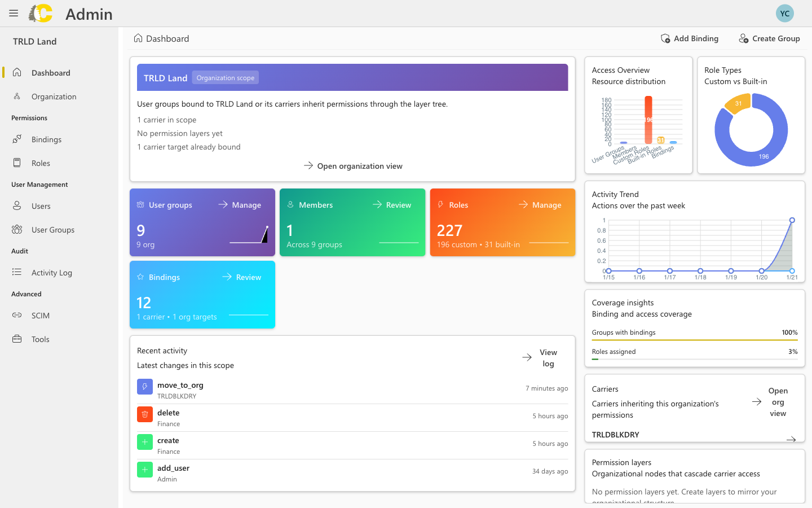Open Roles from the Permissions sidebar section
This screenshot has width=812, height=508.
coord(16,163)
